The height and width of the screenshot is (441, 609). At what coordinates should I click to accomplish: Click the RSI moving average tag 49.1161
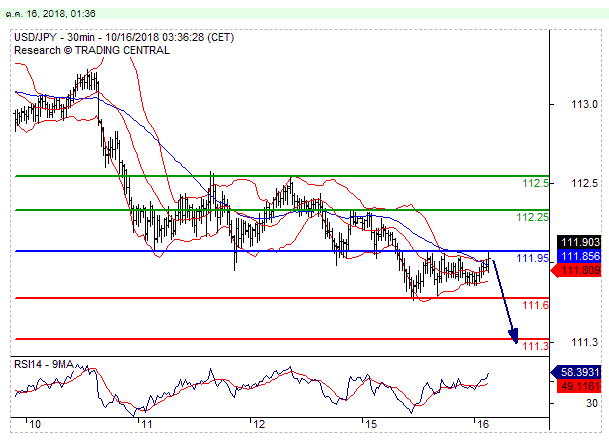click(579, 386)
